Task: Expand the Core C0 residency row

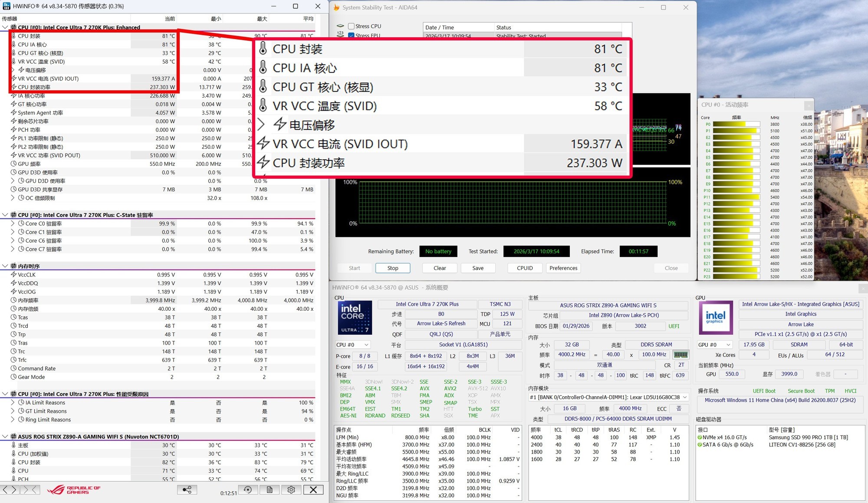Action: click(x=13, y=224)
